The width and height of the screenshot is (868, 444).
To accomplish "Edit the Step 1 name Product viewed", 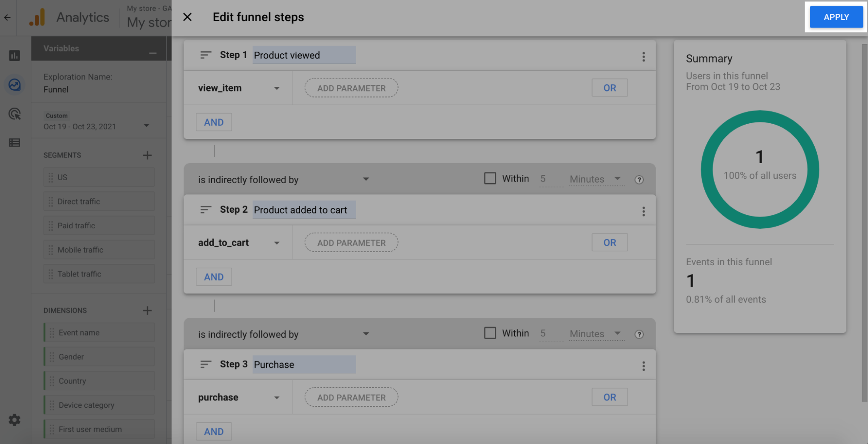I will [304, 55].
